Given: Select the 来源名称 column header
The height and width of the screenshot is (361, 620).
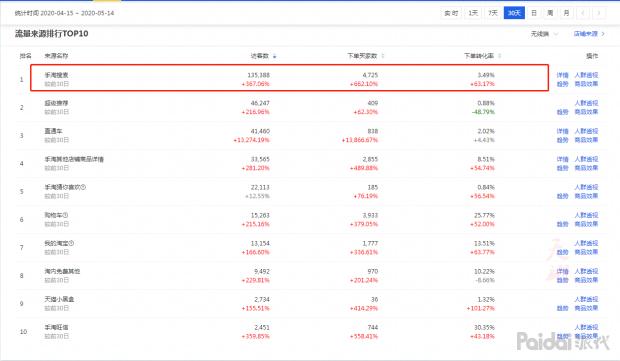Looking at the screenshot, I should click(x=56, y=56).
